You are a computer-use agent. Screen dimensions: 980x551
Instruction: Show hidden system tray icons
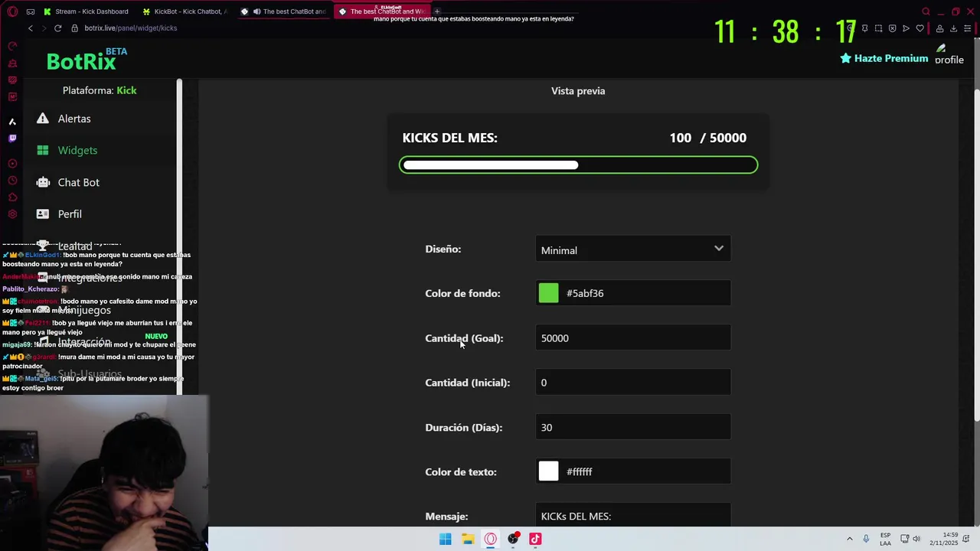(x=849, y=539)
